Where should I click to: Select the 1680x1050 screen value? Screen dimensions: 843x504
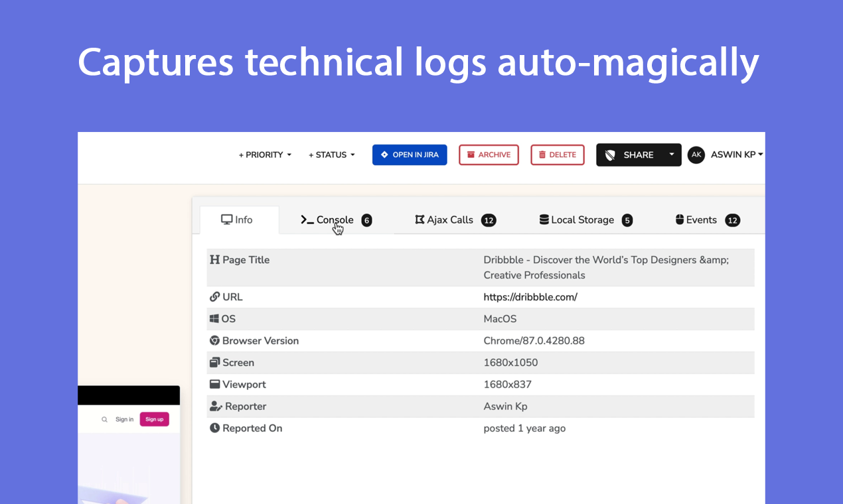pyautogui.click(x=510, y=363)
